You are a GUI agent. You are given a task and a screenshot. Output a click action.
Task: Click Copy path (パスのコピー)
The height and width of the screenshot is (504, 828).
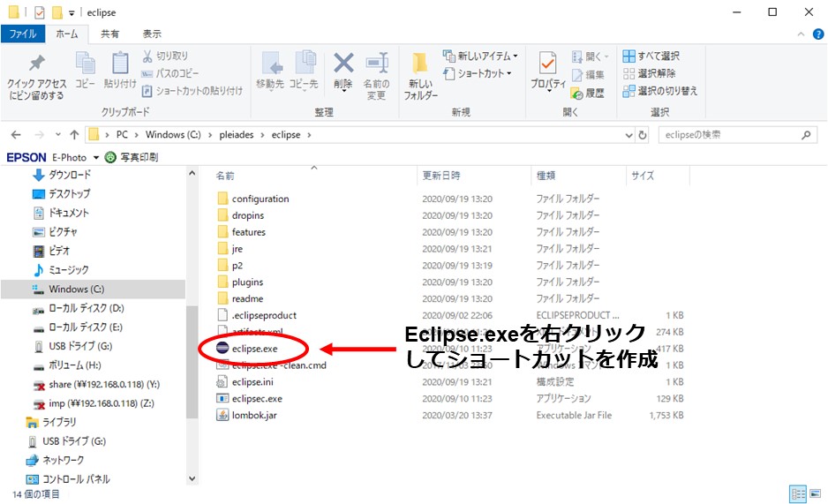point(170,73)
